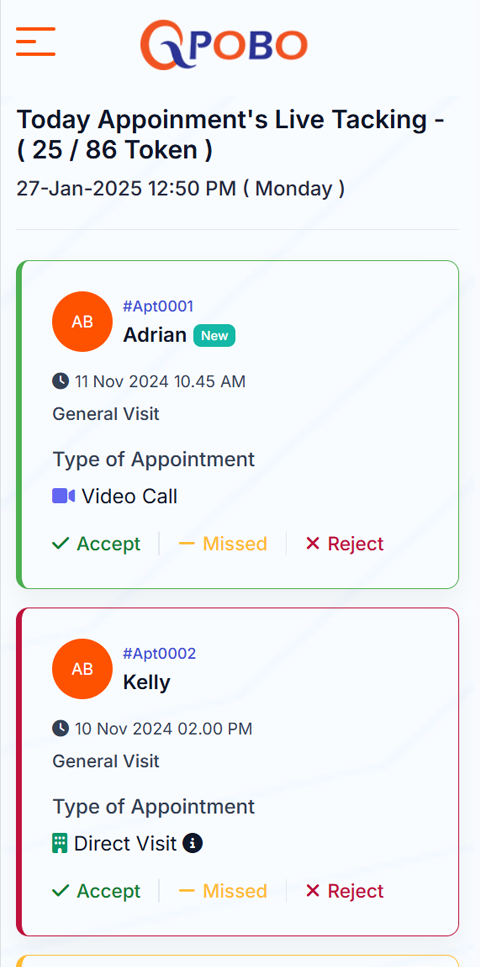The height and width of the screenshot is (967, 480).
Task: Click Kelly's orange AB avatar
Action: [83, 669]
